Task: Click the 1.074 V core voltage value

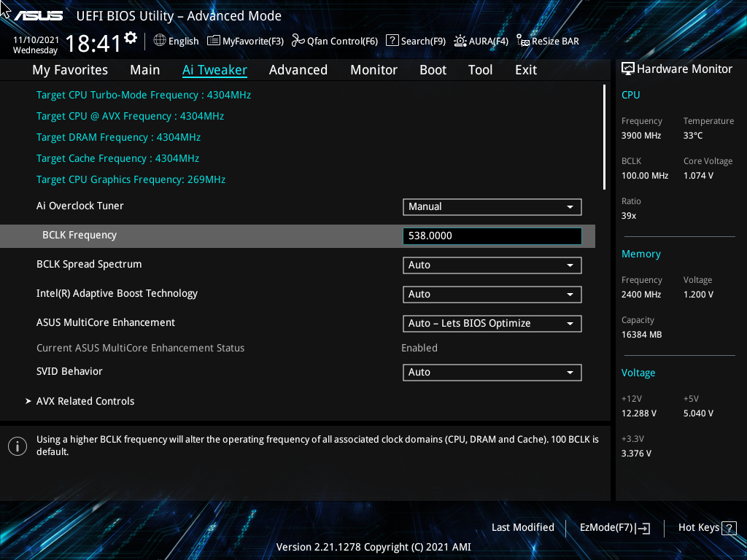Action: tap(698, 176)
